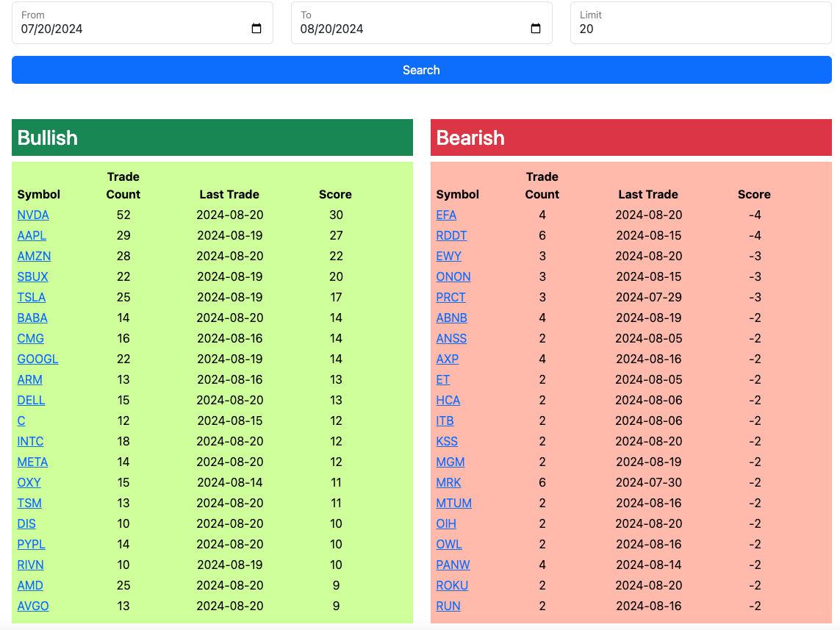840x630 pixels.
Task: Select AAPL's score value 27
Action: click(x=336, y=236)
